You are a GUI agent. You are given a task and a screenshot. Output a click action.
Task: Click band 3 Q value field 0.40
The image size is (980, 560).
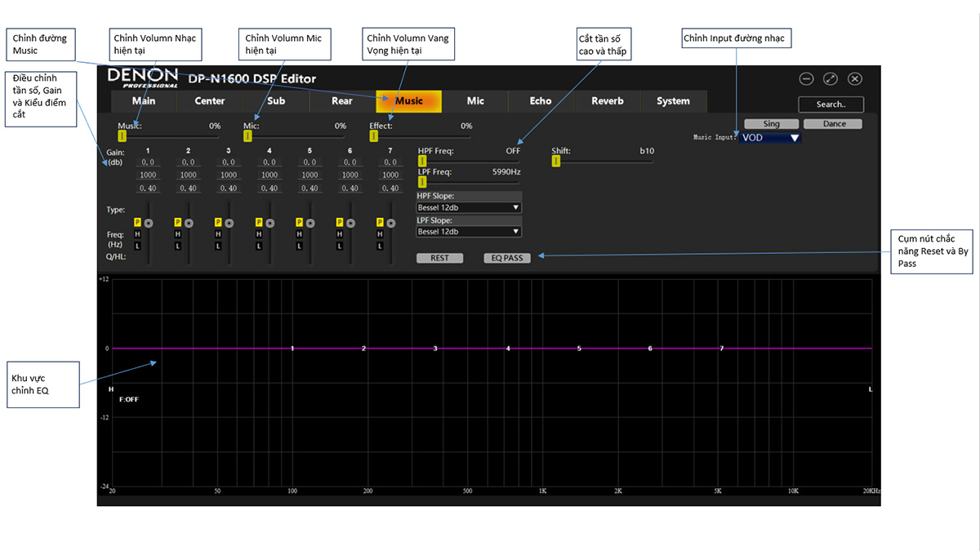pyautogui.click(x=229, y=189)
